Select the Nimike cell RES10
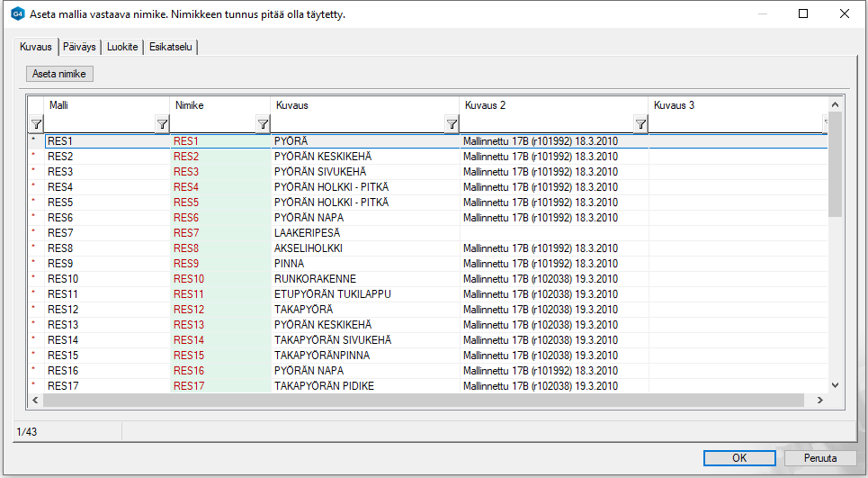868x478 pixels. click(219, 279)
